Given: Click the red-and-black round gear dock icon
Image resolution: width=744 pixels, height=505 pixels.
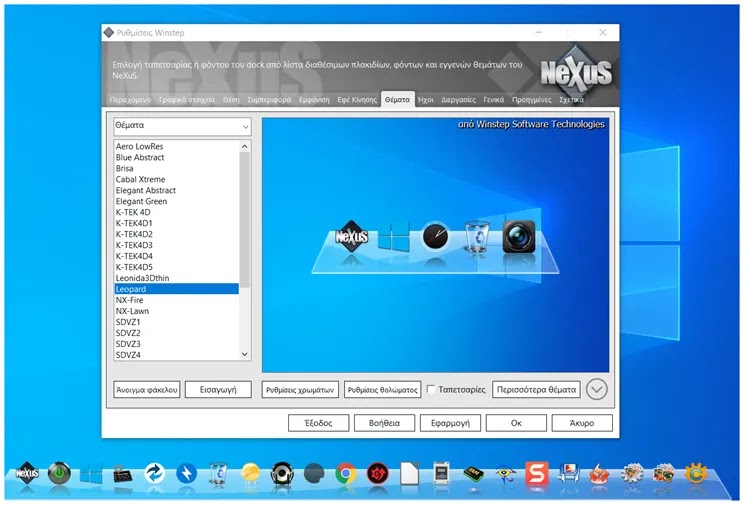Looking at the screenshot, I should coord(378,473).
